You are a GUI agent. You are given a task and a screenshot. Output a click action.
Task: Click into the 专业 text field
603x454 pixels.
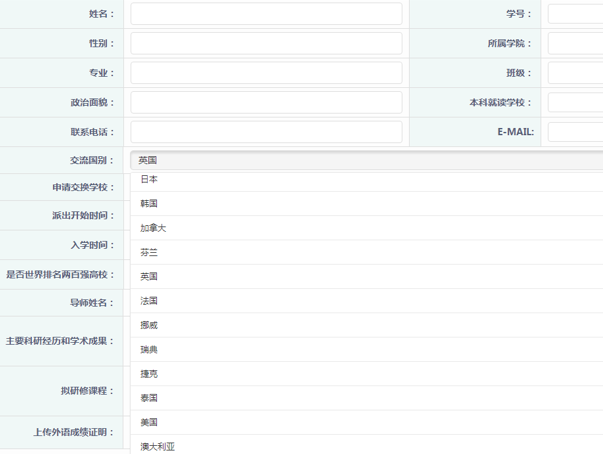point(266,73)
